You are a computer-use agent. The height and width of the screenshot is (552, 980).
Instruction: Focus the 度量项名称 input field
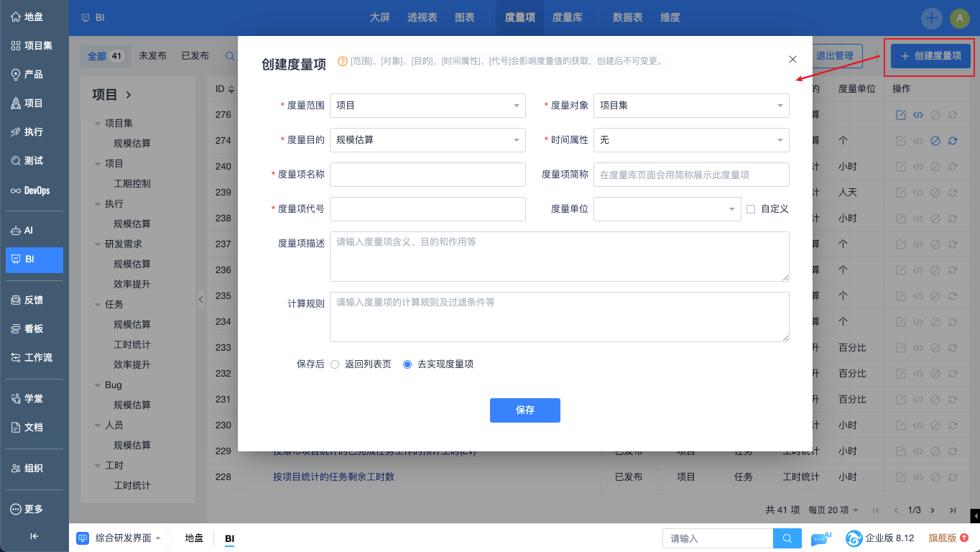pyautogui.click(x=427, y=175)
